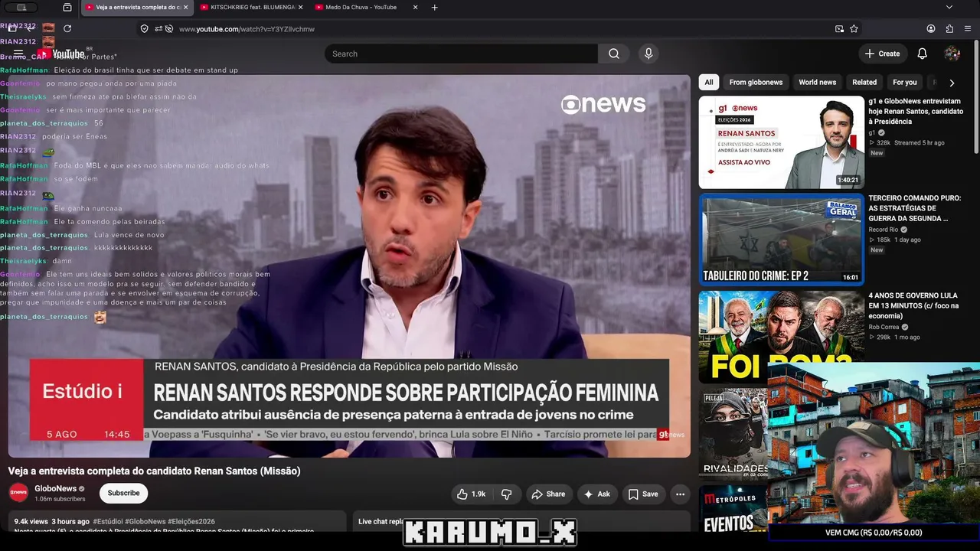Screen dimensions: 980x551
Task: Click the video title 'Veja a entrevista completa'
Action: pyautogui.click(x=154, y=471)
